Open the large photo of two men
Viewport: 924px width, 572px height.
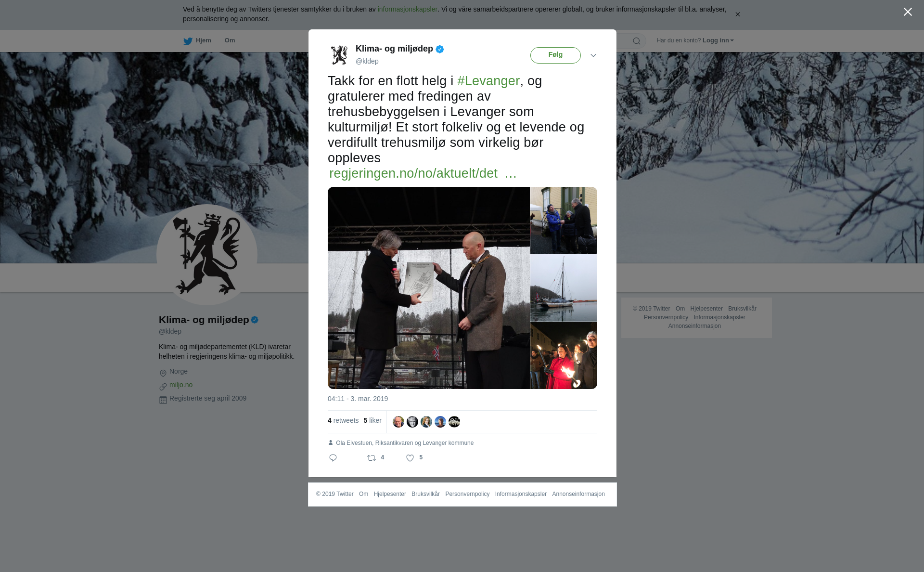[428, 288]
